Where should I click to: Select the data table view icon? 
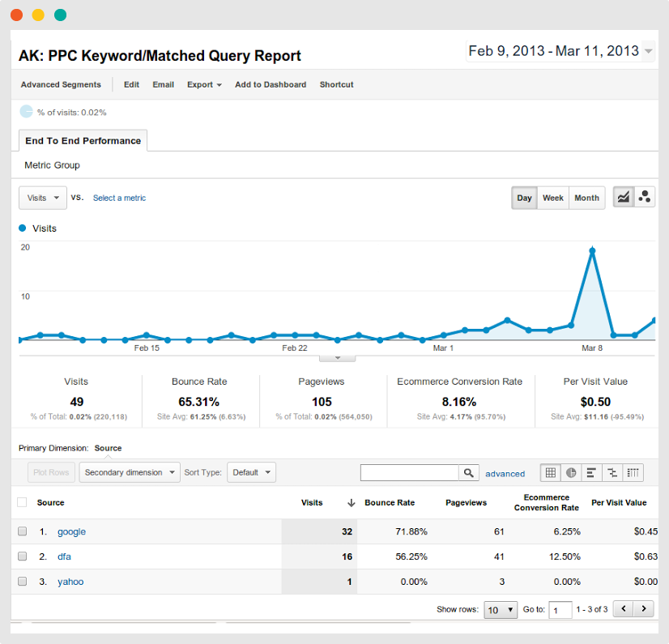click(551, 473)
